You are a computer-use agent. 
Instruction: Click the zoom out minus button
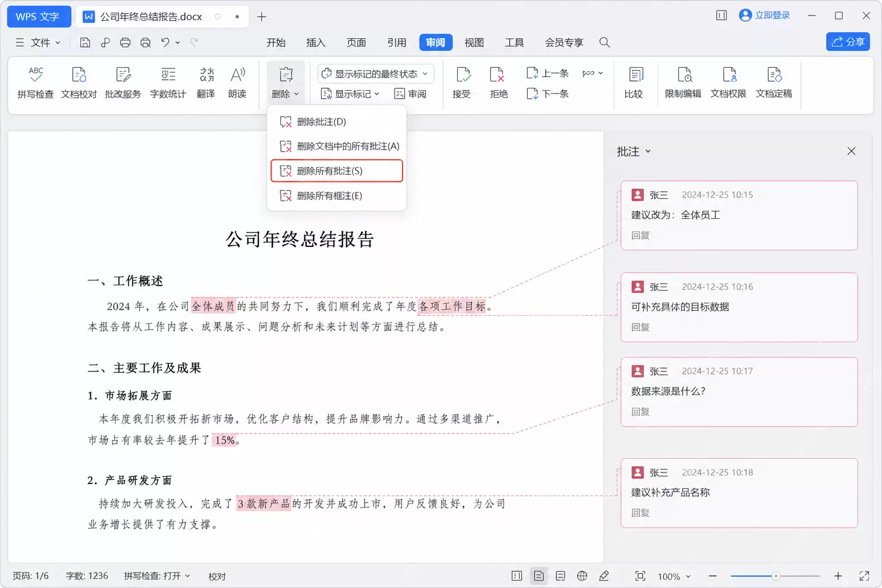713,576
